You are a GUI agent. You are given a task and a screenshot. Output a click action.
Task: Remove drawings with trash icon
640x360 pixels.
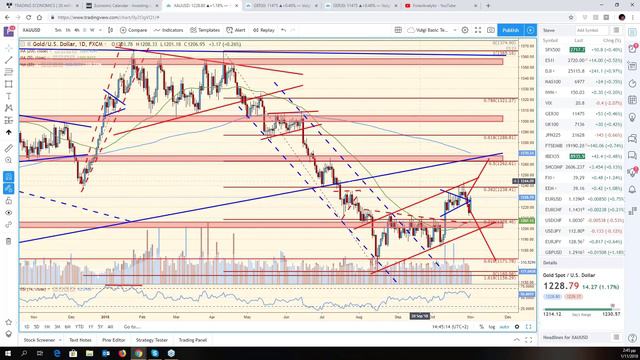point(9,241)
